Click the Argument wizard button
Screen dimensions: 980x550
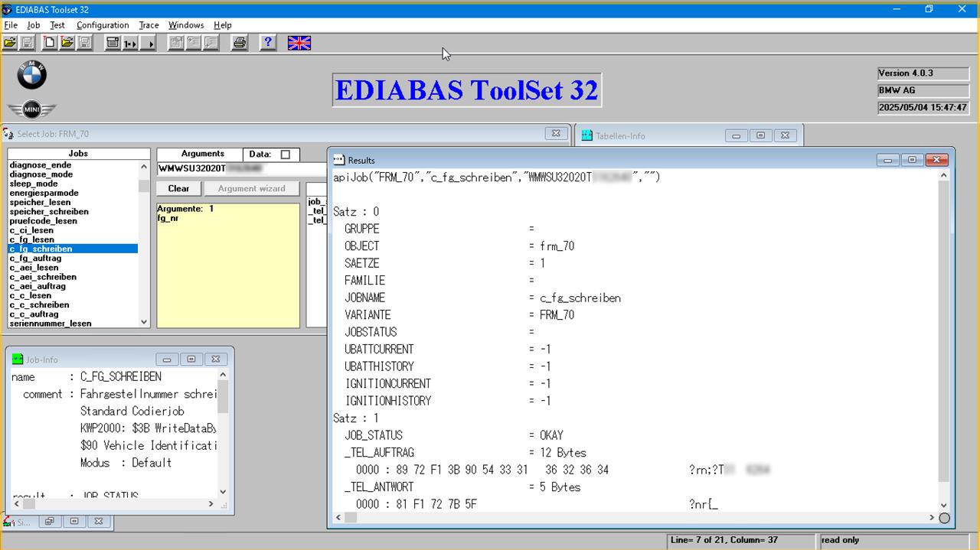tap(251, 188)
